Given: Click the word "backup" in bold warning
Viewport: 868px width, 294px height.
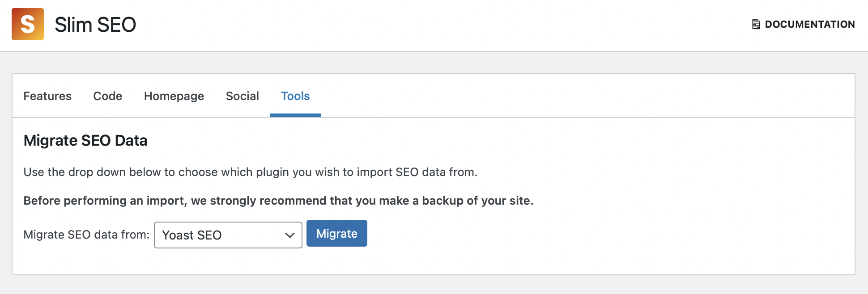Looking at the screenshot, I should (x=442, y=201).
